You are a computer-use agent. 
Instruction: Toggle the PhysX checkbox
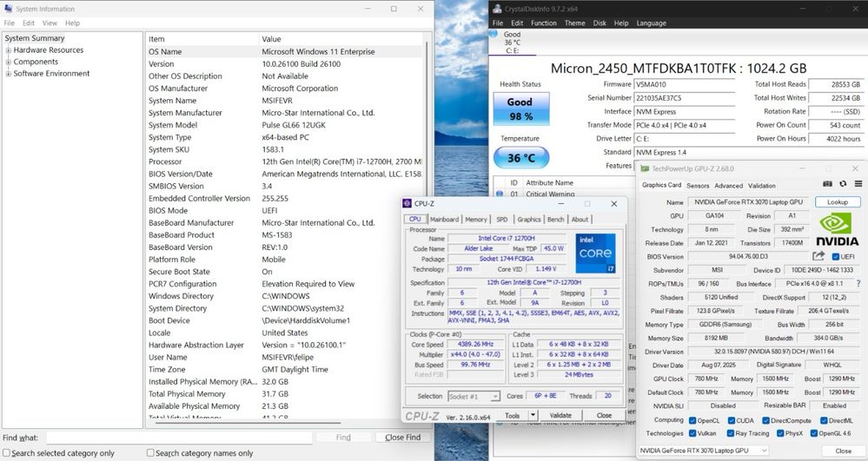pos(780,433)
